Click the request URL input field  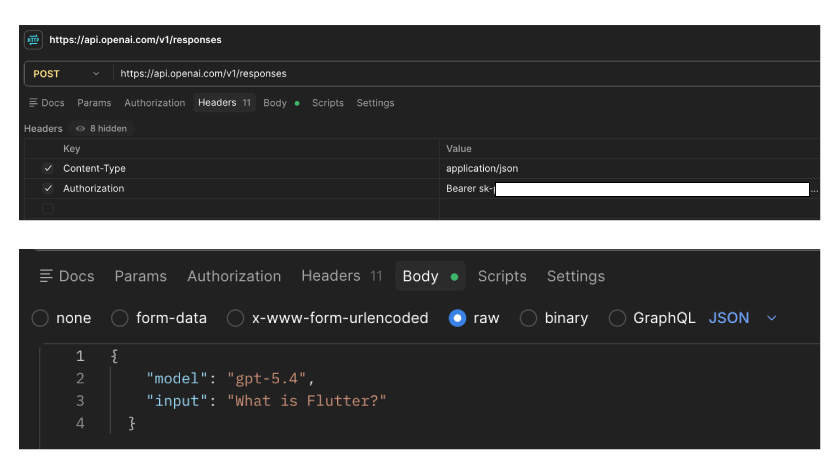(469, 74)
